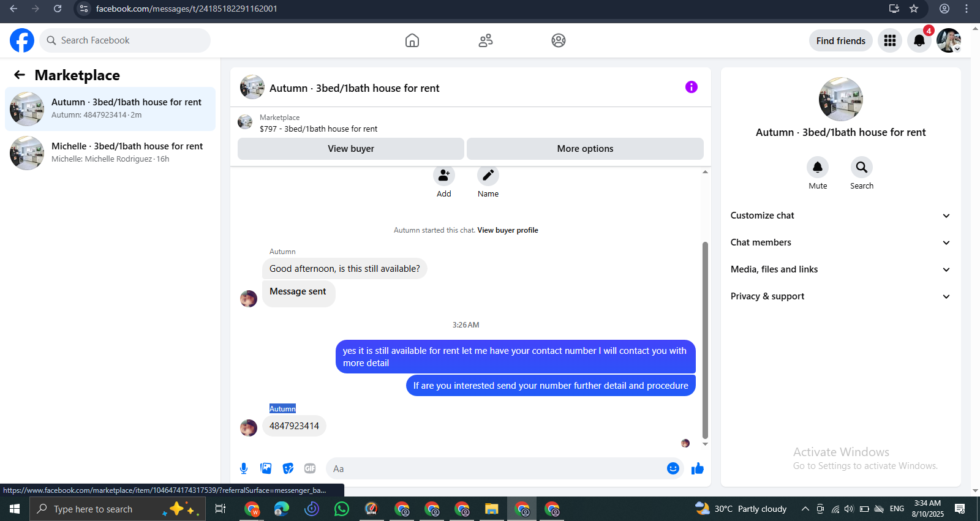This screenshot has width=980, height=521.
Task: Show hidden system tray icons chevron
Action: (x=805, y=509)
